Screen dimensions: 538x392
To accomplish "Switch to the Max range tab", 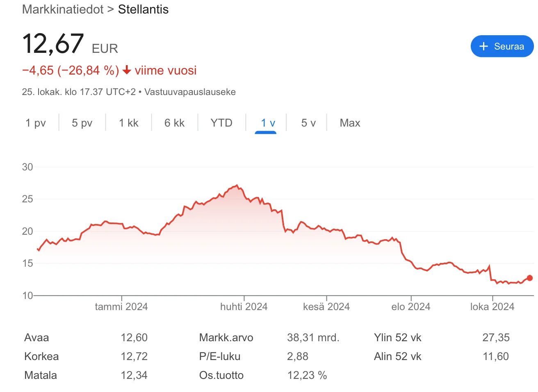I will pos(350,123).
